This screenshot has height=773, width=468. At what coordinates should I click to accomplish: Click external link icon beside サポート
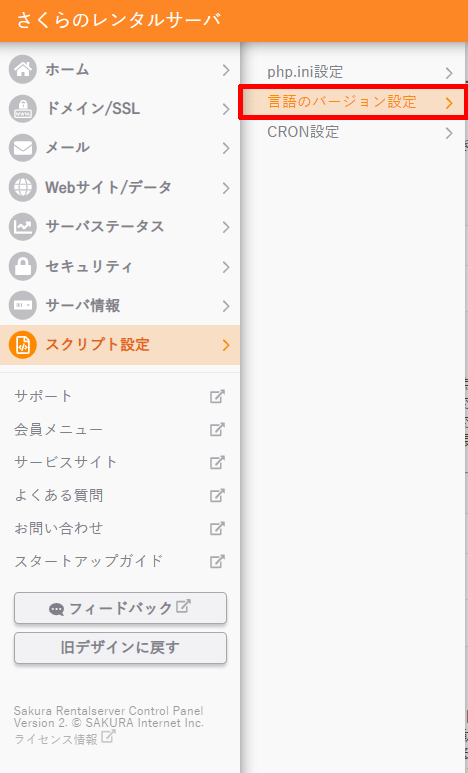pos(217,396)
